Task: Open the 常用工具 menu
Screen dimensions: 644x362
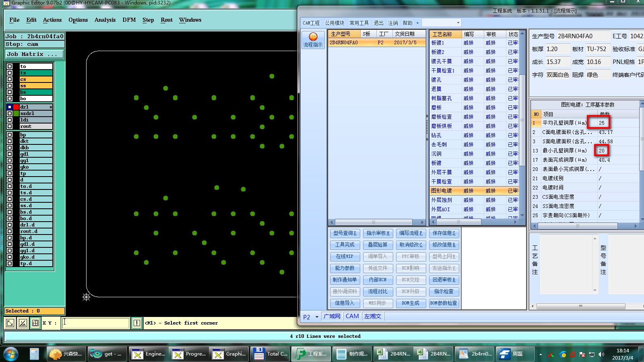Action: point(359,23)
